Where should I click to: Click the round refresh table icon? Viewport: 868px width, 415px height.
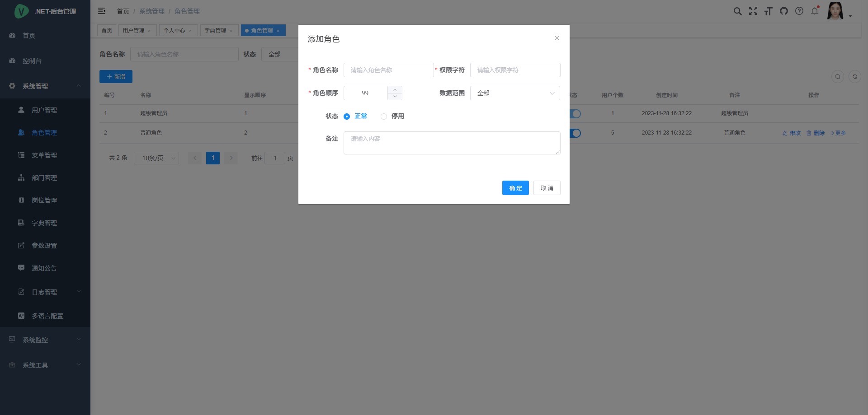tap(855, 76)
